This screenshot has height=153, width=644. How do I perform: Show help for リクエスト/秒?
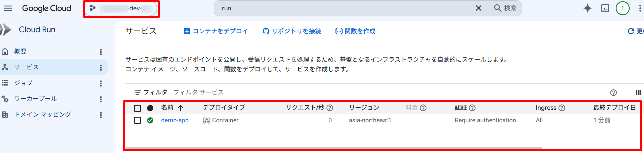[x=330, y=108]
